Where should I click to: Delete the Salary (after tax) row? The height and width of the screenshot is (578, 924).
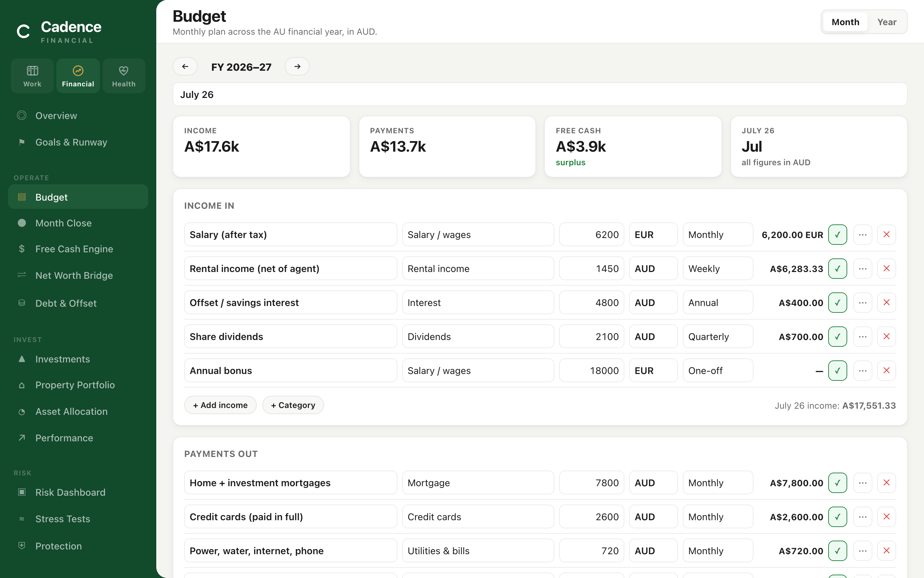point(887,234)
